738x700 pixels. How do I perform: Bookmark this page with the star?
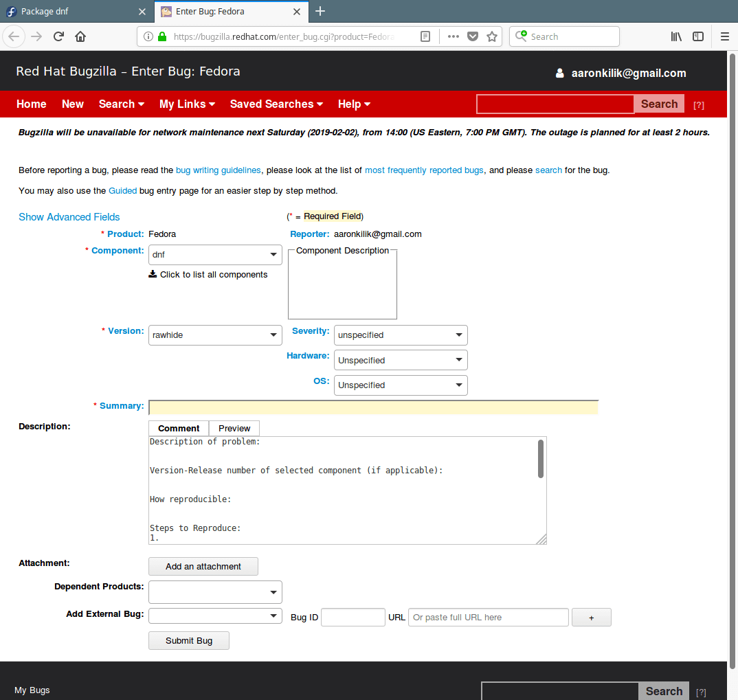pyautogui.click(x=492, y=36)
